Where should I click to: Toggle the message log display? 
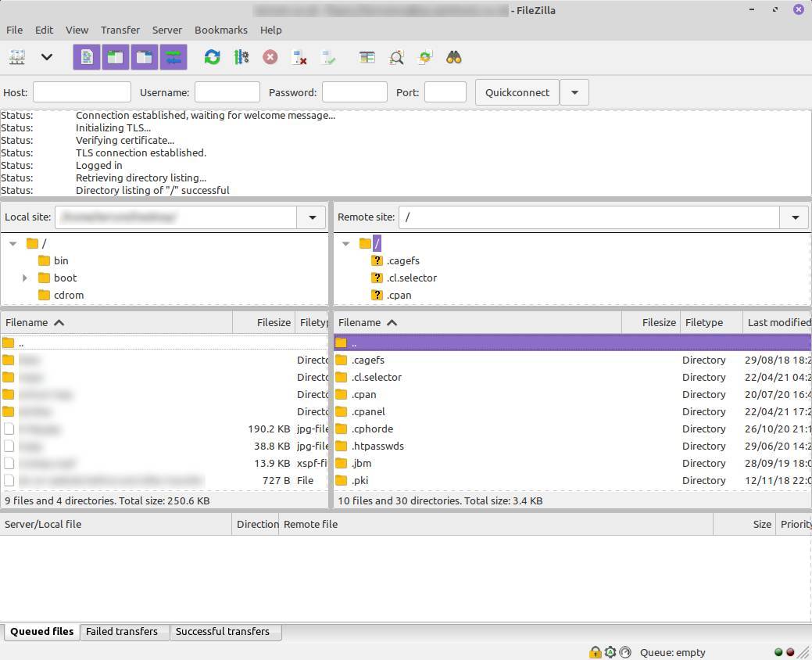87,57
